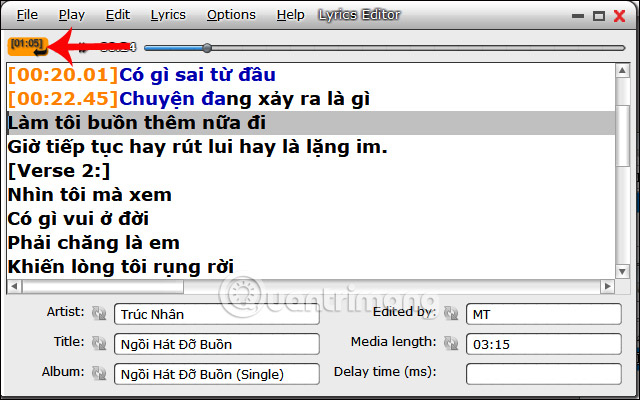Click the horizontal scroll left arrow
The width and height of the screenshot is (640, 400).
click(14, 286)
